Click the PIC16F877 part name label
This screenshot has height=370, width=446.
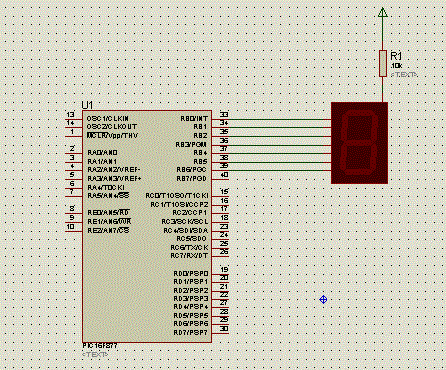[x=100, y=346]
